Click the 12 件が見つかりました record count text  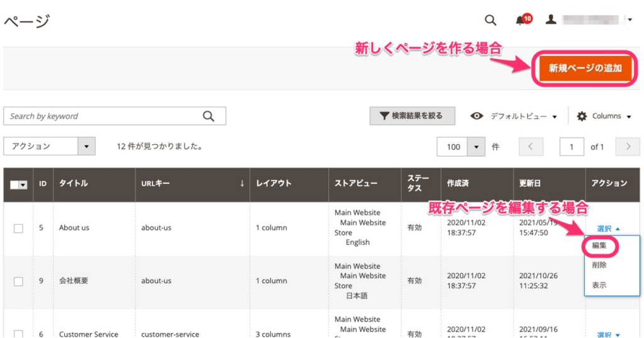(160, 147)
